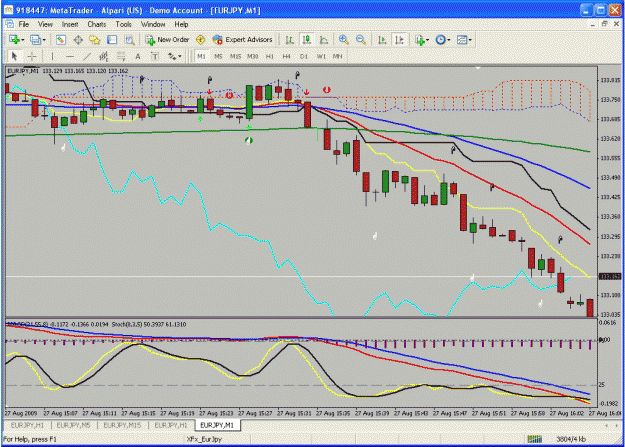This screenshot has height=447, width=625.
Task: Click the Periods clock icon
Action: coord(440,40)
